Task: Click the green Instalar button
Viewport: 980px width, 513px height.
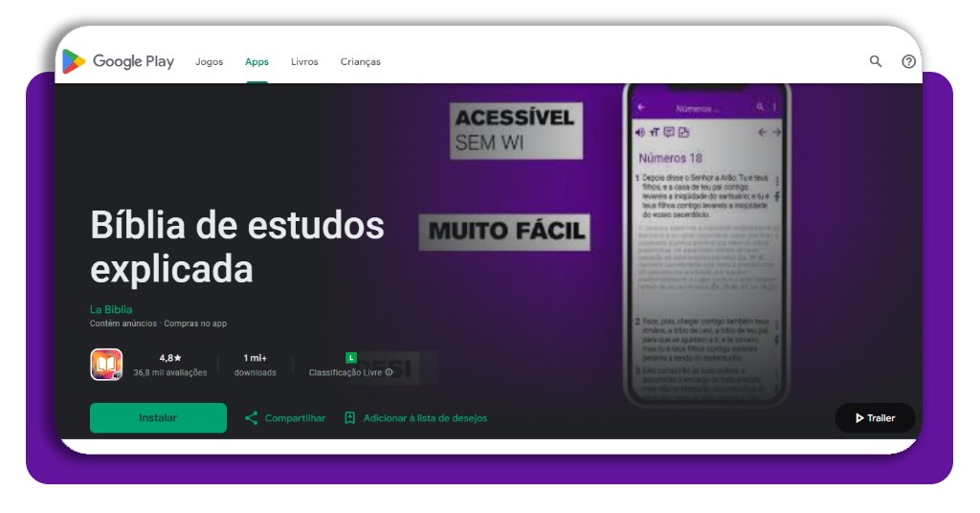Action: click(158, 418)
